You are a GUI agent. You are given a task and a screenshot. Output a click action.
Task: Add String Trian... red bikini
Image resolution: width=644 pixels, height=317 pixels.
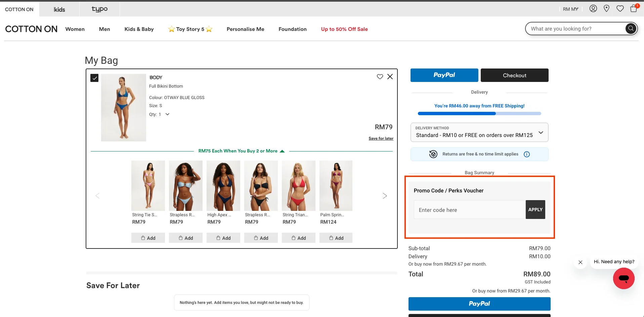tap(299, 238)
